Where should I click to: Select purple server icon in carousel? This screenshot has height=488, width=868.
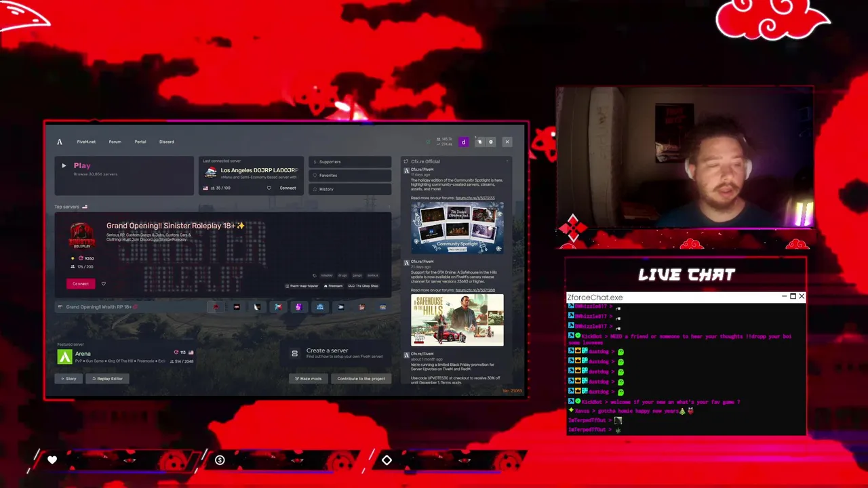tap(298, 307)
